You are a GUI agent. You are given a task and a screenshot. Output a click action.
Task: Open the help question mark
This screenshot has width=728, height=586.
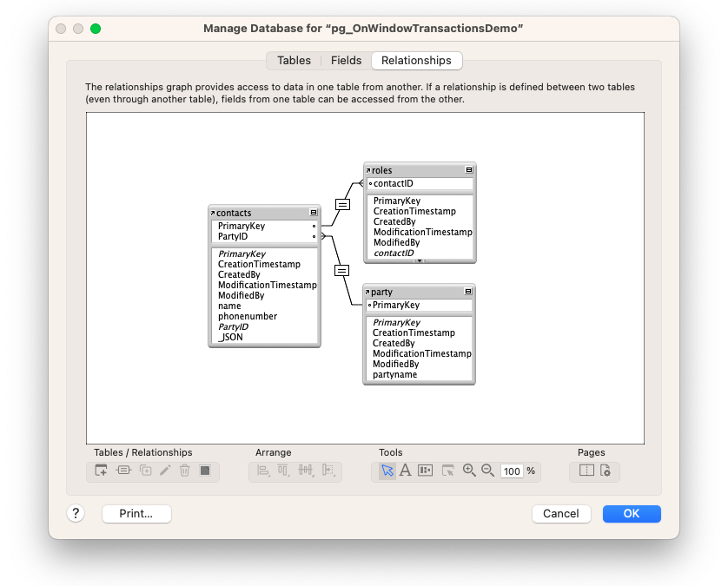(76, 513)
